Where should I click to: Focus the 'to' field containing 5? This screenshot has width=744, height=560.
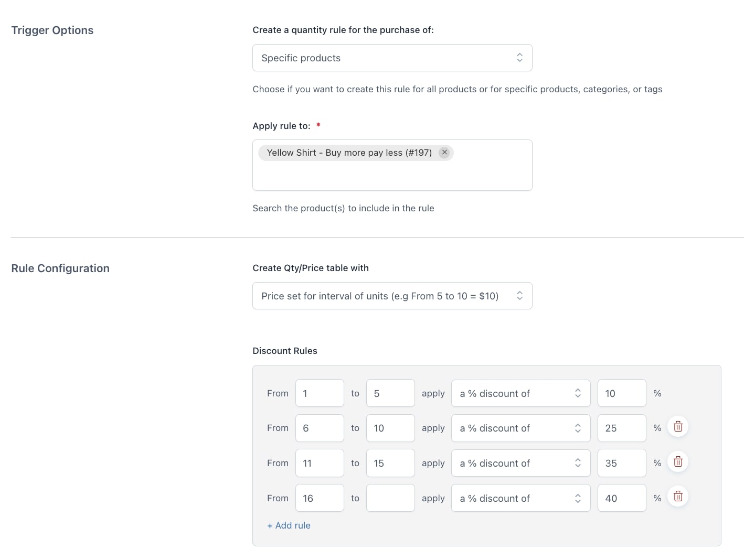(x=390, y=393)
